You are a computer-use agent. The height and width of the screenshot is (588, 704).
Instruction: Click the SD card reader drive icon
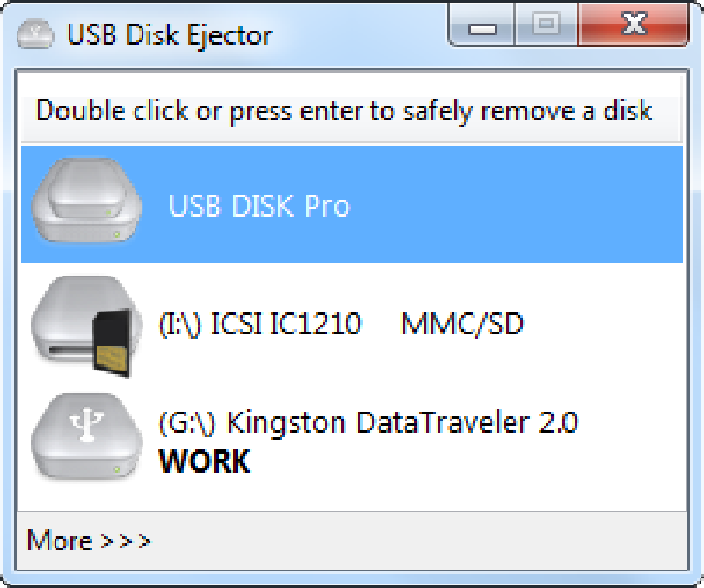pyautogui.click(x=81, y=325)
